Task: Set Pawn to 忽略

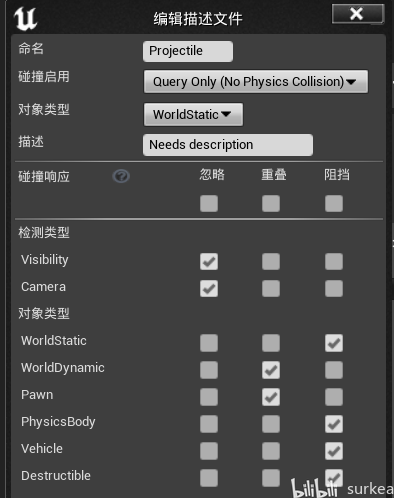Action: tap(209, 397)
